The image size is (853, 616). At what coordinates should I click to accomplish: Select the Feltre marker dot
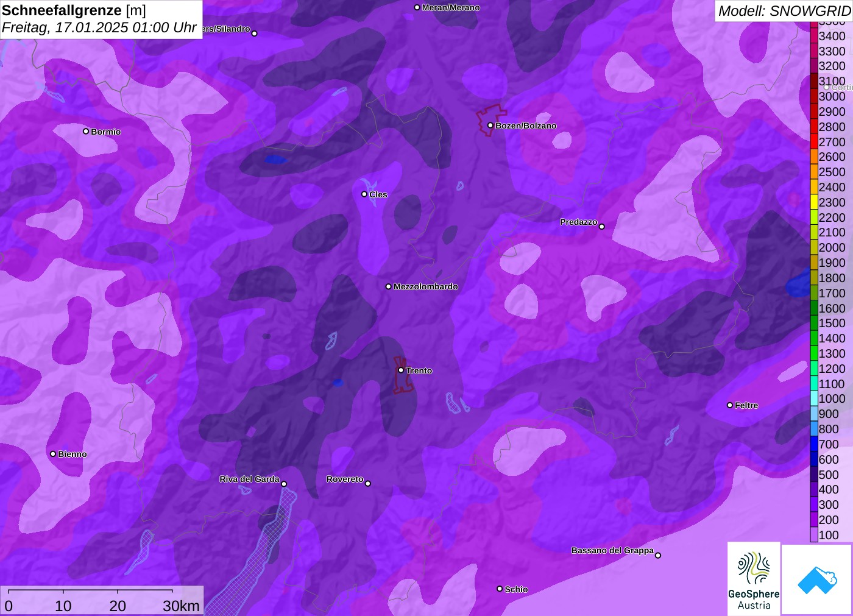pyautogui.click(x=730, y=405)
